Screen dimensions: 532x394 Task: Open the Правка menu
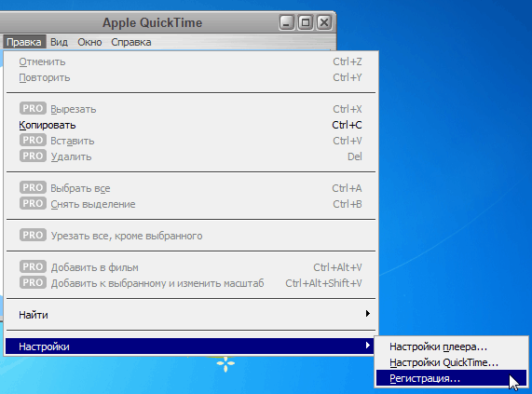pyautogui.click(x=24, y=42)
